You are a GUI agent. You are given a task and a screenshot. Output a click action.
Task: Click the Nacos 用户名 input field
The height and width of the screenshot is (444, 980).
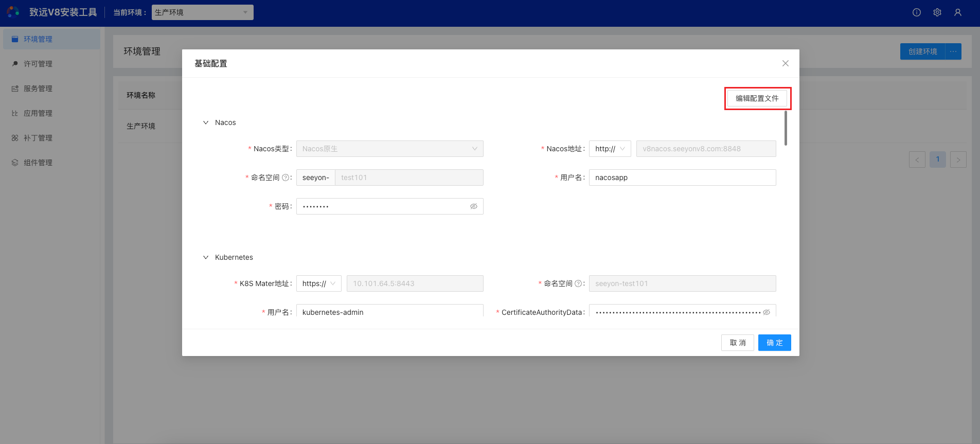click(x=682, y=177)
